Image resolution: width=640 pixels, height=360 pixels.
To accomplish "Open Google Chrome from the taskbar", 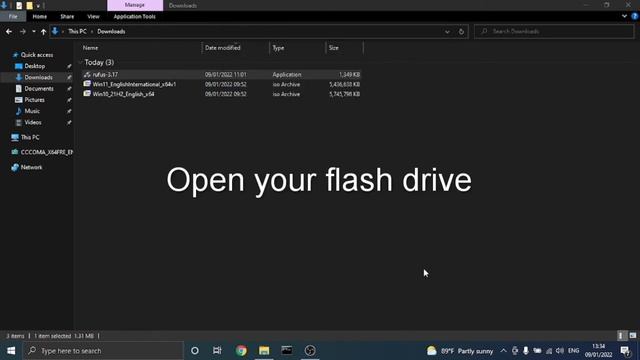I will (x=241, y=351).
